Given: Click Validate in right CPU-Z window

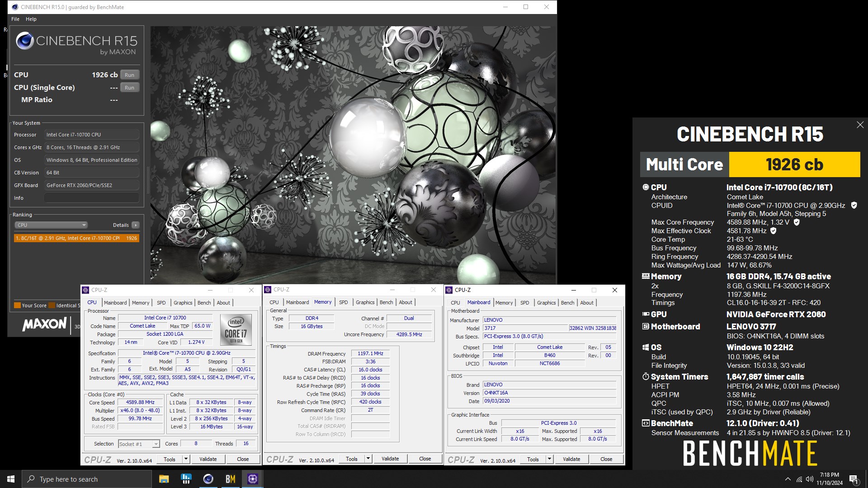Looking at the screenshot, I should point(571,459).
